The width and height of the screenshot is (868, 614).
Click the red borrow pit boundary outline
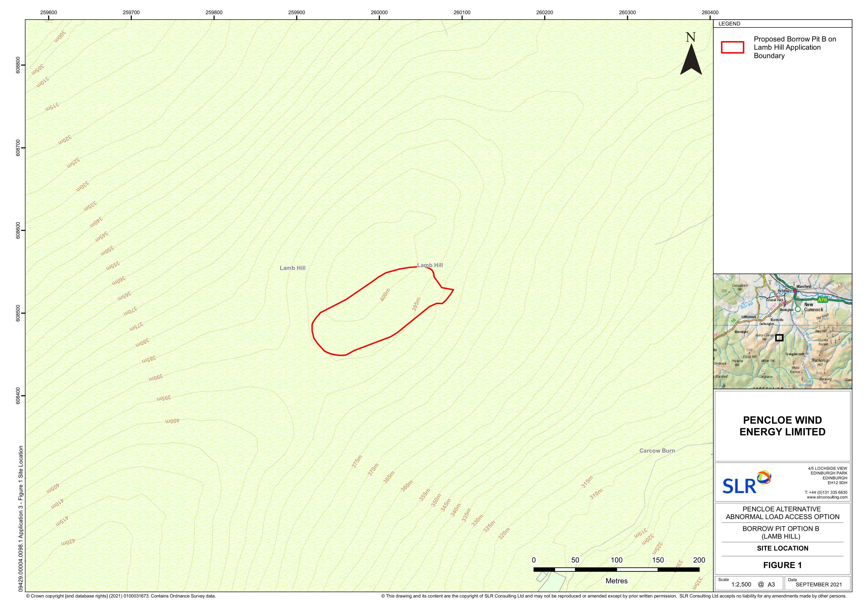click(x=383, y=311)
